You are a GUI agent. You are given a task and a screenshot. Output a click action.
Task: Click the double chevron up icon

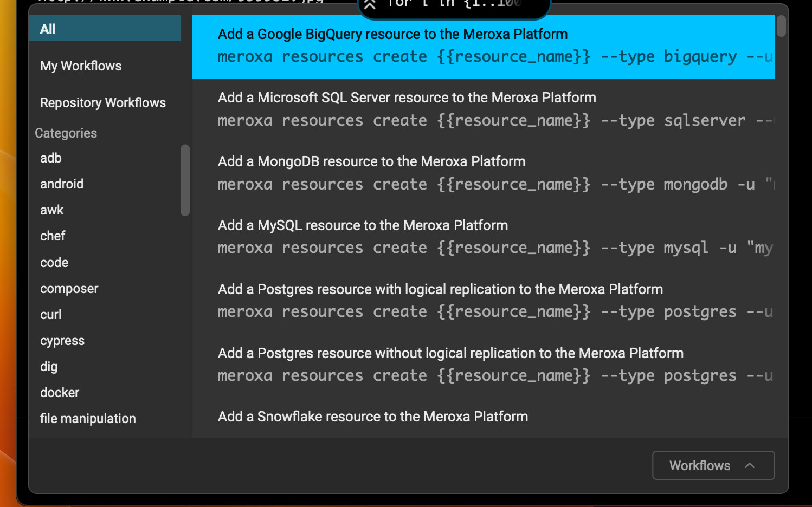click(370, 5)
